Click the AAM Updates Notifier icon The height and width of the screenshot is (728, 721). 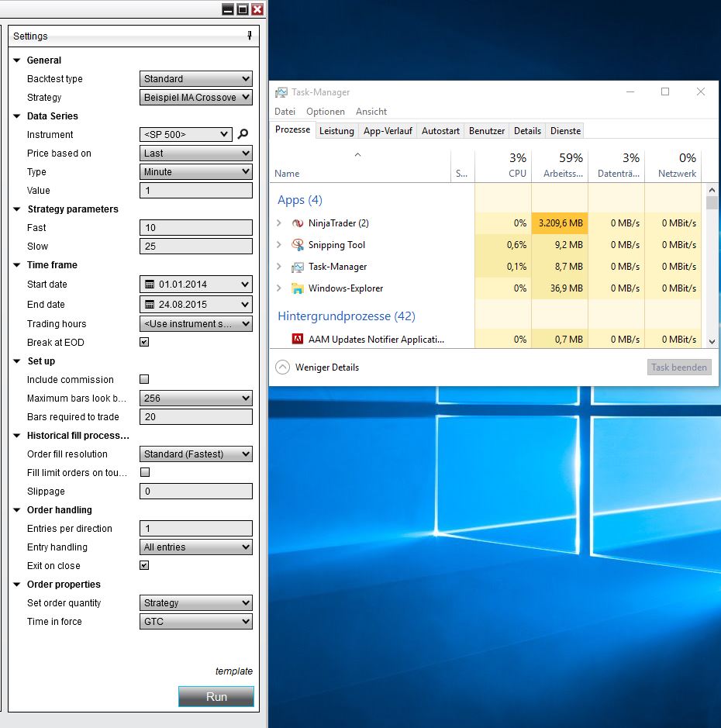[298, 340]
